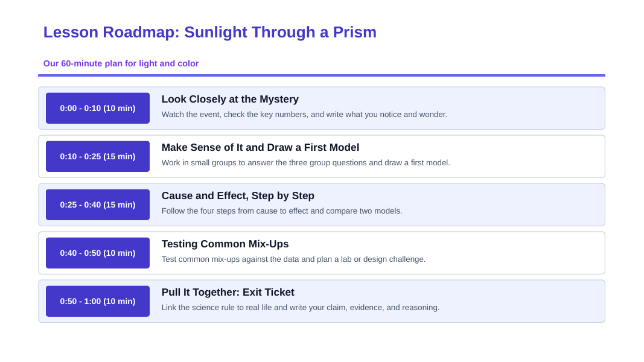Click the description 'Link the science rule to real life'

tap(300, 308)
